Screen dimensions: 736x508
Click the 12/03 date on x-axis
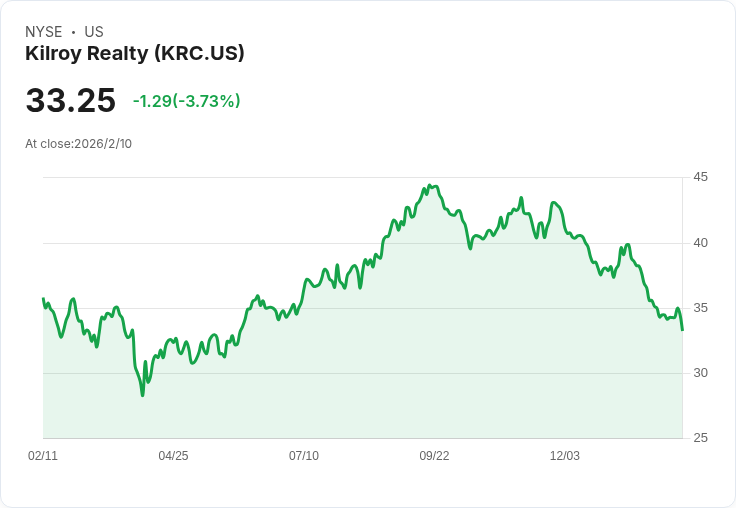(x=565, y=456)
